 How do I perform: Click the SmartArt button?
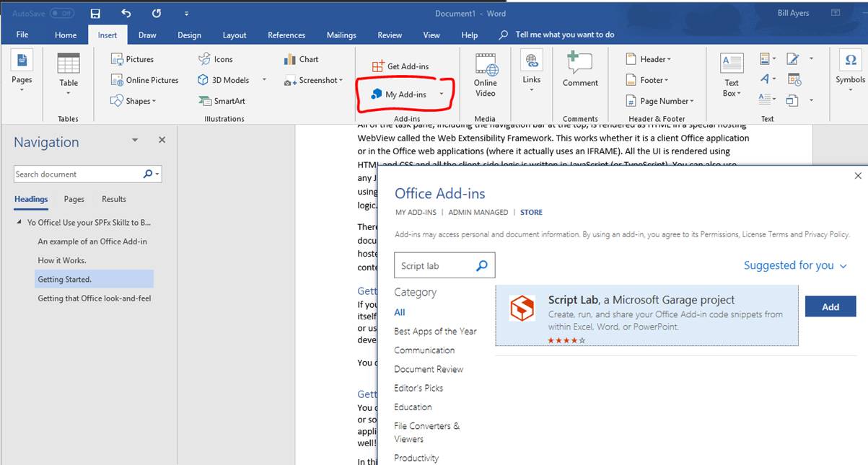pos(222,101)
